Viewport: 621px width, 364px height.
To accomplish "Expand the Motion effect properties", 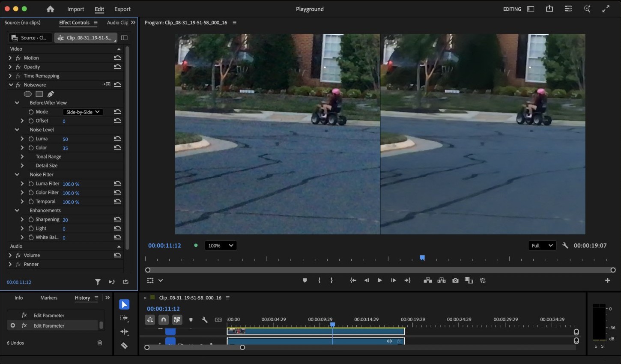I will [10, 58].
